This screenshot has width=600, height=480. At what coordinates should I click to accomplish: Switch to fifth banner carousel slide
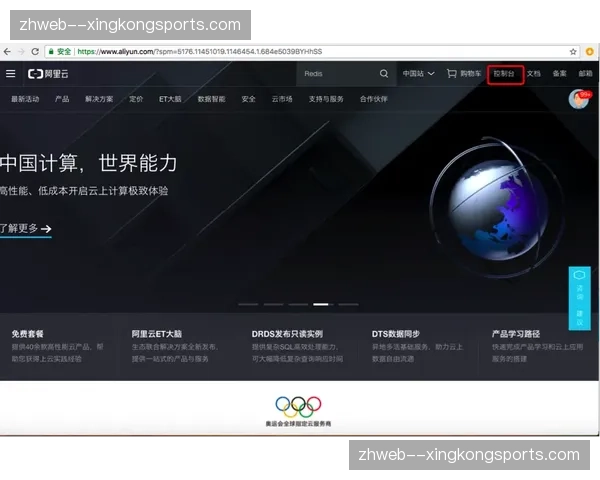348,304
